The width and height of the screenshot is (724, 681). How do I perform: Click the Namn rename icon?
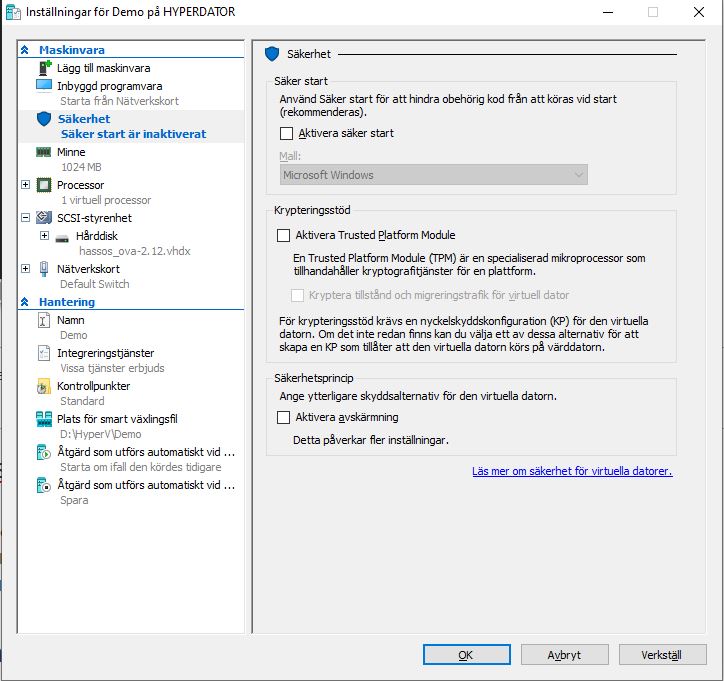[43, 320]
